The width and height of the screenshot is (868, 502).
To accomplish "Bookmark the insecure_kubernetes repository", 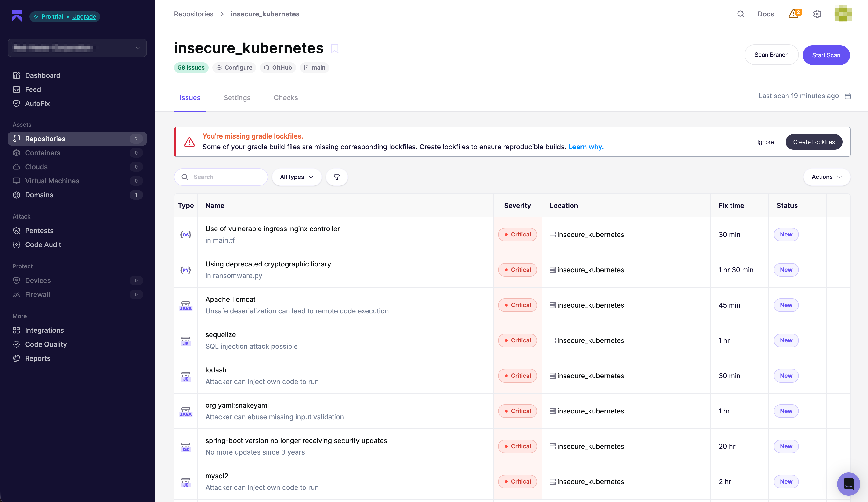I will click(334, 49).
